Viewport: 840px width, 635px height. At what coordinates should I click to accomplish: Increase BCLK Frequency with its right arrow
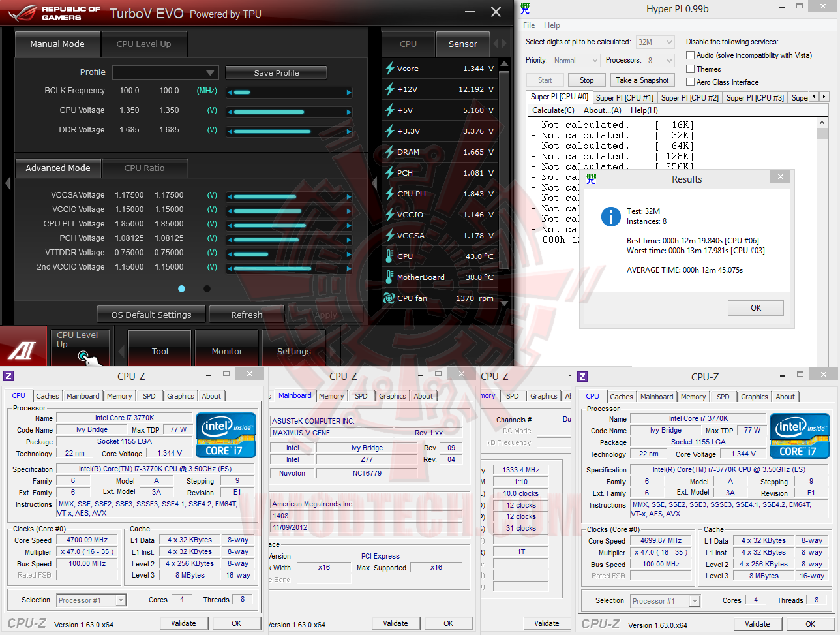349,93
